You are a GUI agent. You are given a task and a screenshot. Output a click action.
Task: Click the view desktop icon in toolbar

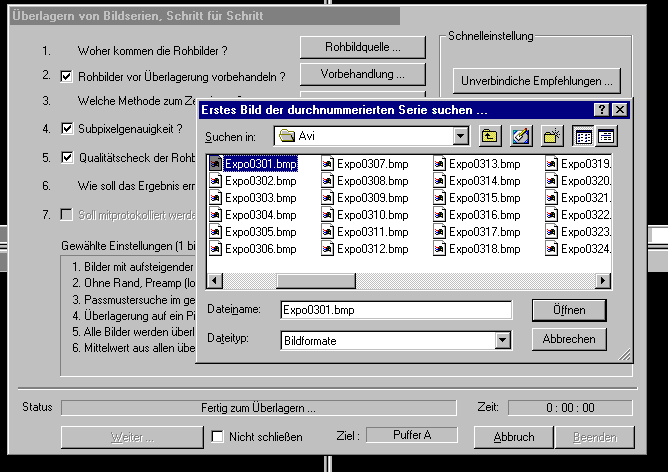(520, 136)
